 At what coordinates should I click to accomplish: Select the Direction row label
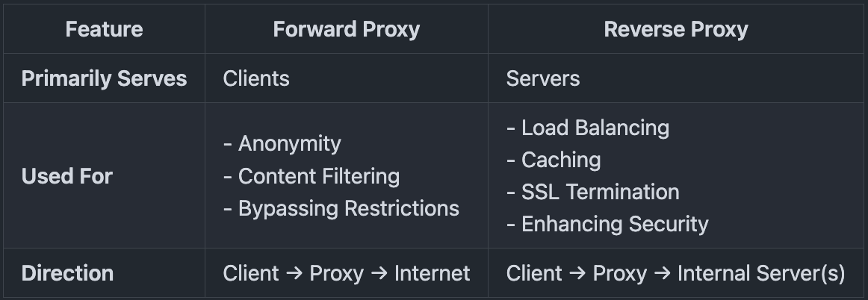[67, 273]
